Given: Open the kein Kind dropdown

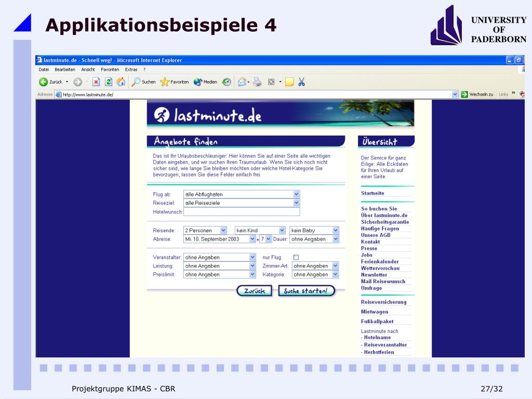Looking at the screenshot, I should click(x=282, y=230).
